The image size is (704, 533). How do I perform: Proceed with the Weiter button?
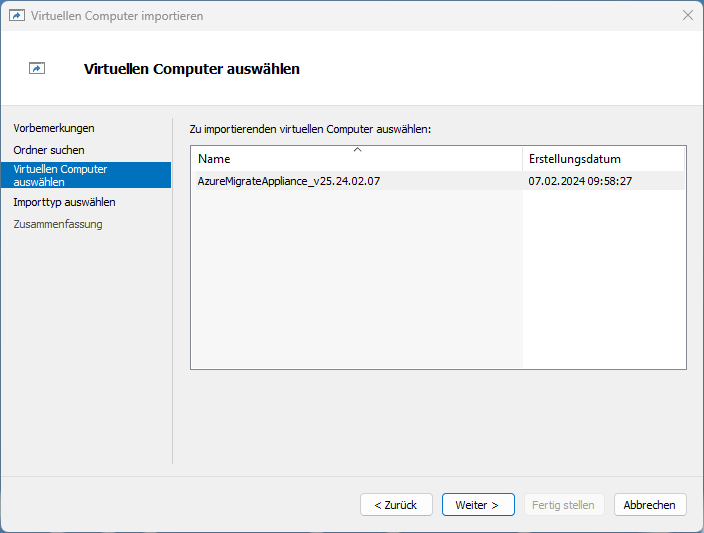pos(478,505)
